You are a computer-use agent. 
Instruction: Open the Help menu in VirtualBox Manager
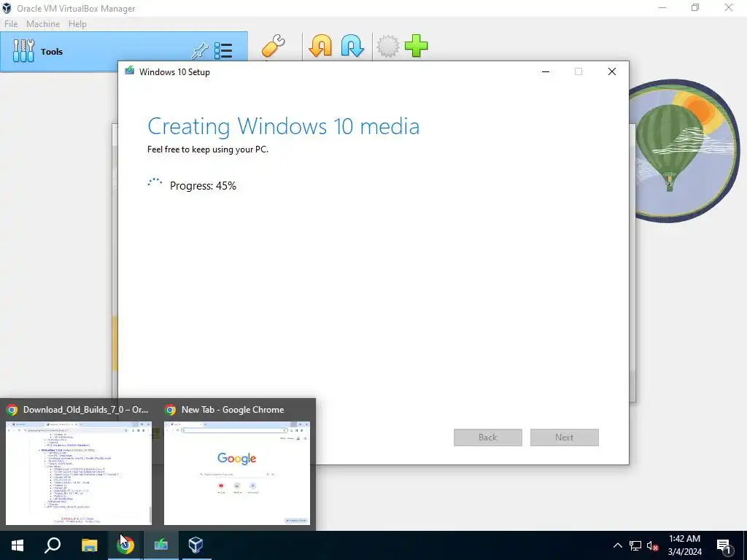(77, 24)
